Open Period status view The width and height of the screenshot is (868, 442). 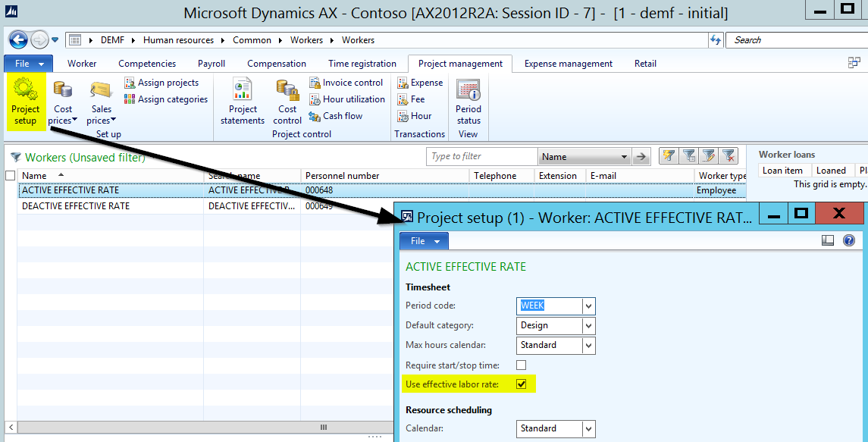click(468, 102)
